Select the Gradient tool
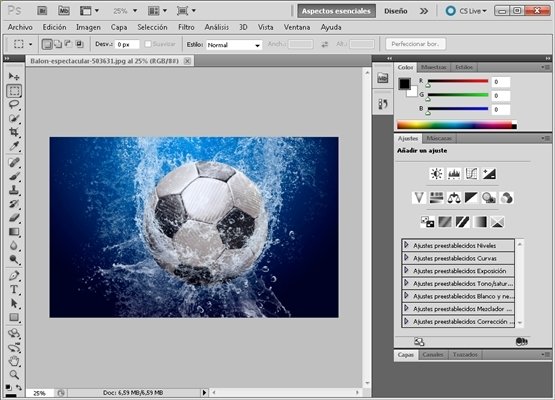Image resolution: width=555 pixels, height=400 pixels. 14,232
